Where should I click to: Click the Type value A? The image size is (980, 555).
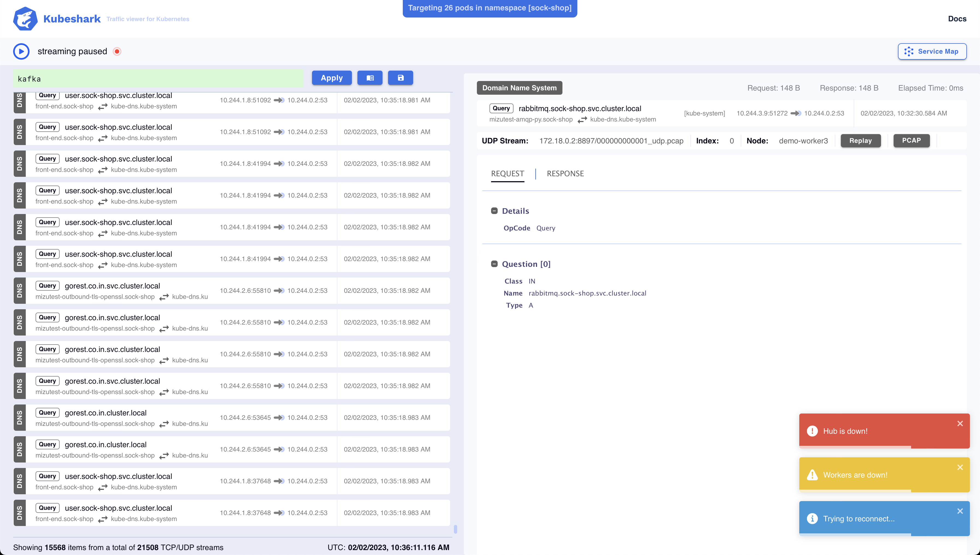tap(531, 305)
